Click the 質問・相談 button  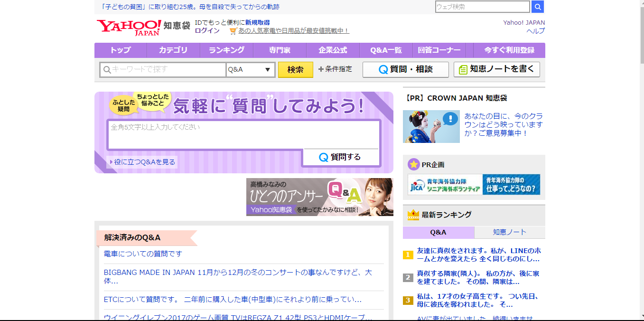[406, 69]
